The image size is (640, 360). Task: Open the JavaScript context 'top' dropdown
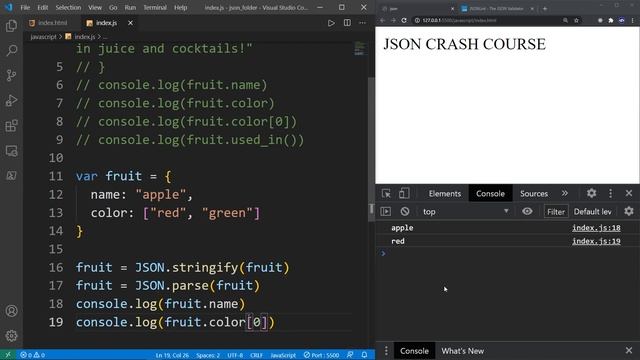(x=465, y=211)
